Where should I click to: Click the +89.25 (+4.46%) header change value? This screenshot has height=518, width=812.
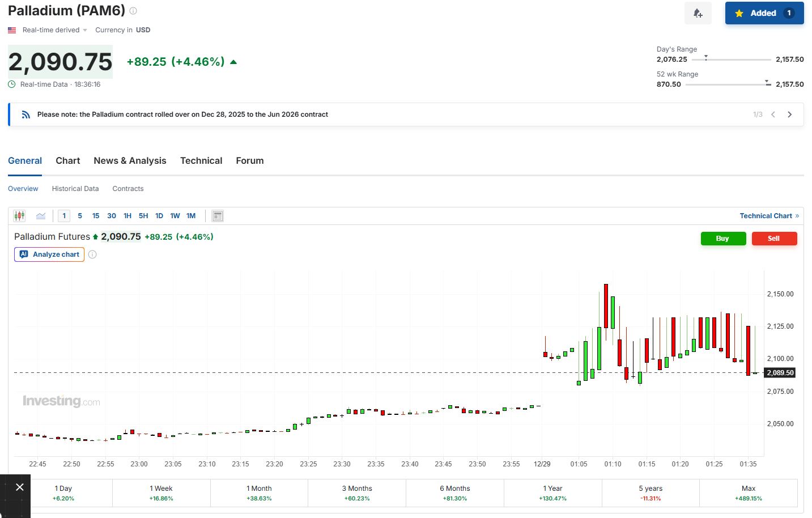[x=176, y=62]
